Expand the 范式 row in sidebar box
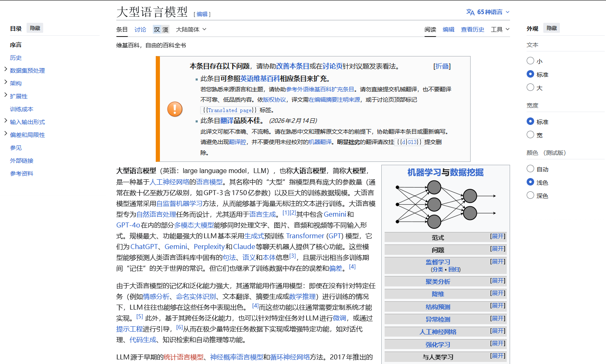 (x=498, y=237)
